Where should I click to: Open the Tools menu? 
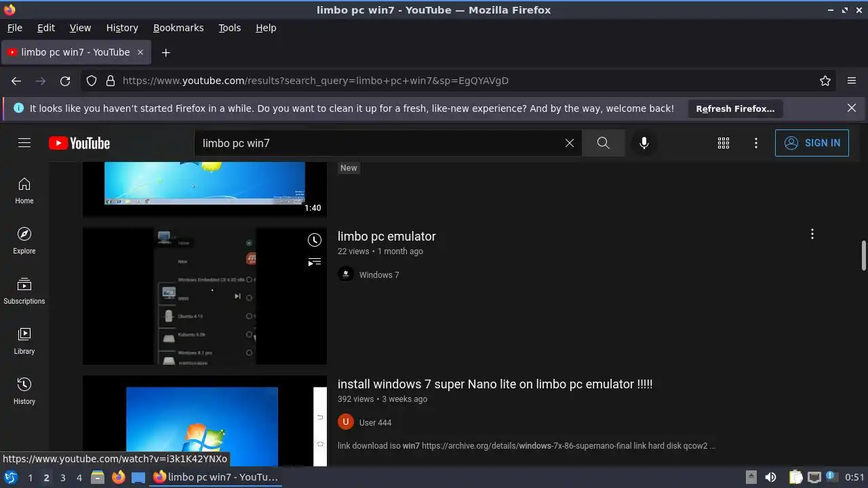pos(230,28)
